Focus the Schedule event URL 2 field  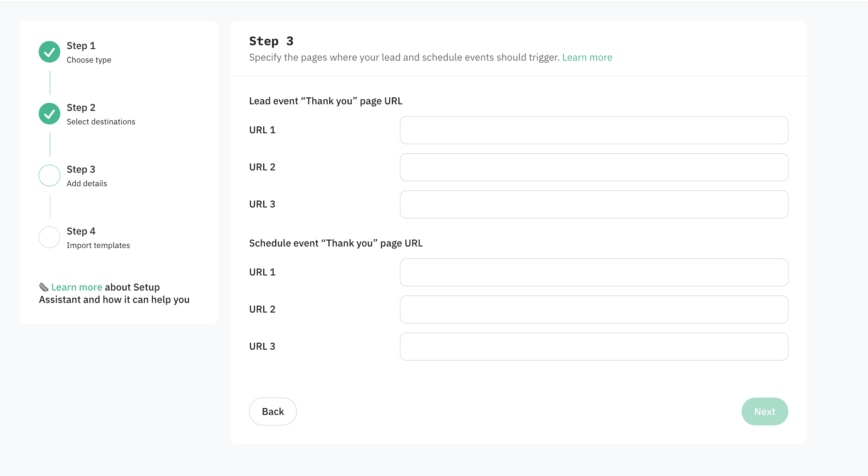pyautogui.click(x=594, y=309)
